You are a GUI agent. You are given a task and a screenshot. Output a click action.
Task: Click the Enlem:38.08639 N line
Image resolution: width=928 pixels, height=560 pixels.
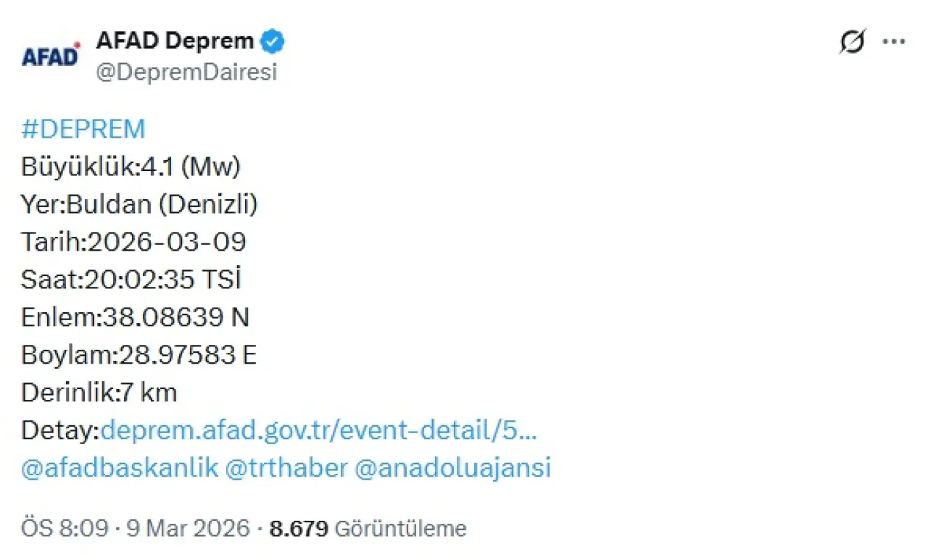[135, 317]
